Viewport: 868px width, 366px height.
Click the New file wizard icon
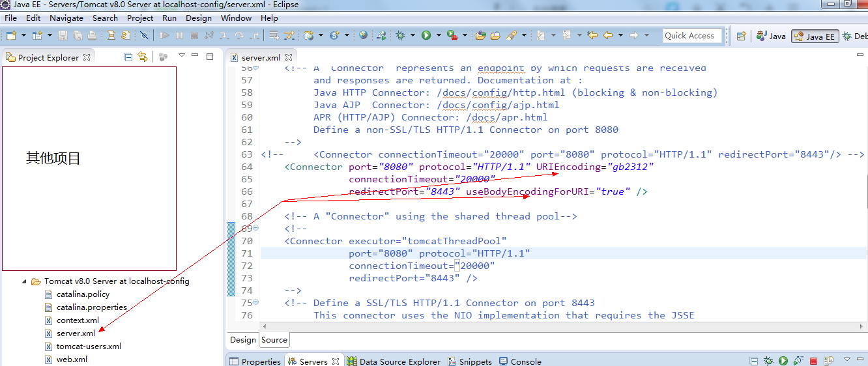11,35
